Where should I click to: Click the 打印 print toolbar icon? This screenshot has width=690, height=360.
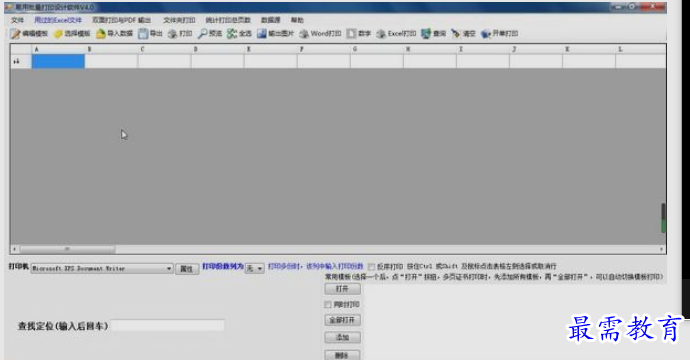coord(172,34)
